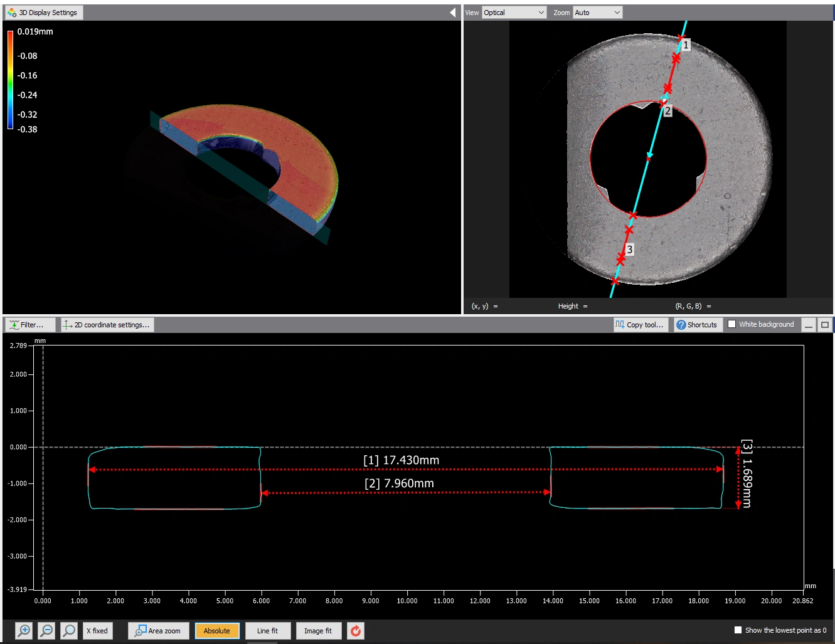Click the -0.38 scale minimum value
The width and height of the screenshot is (835, 644).
28,129
